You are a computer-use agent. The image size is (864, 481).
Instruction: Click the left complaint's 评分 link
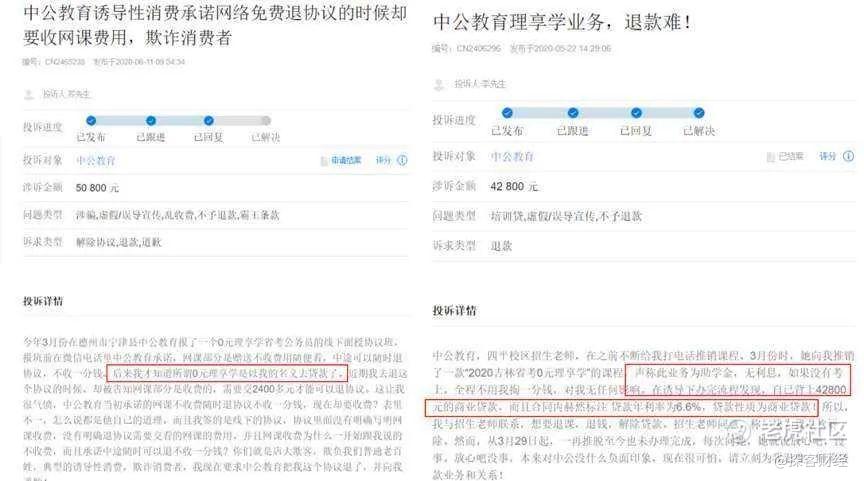coord(383,160)
